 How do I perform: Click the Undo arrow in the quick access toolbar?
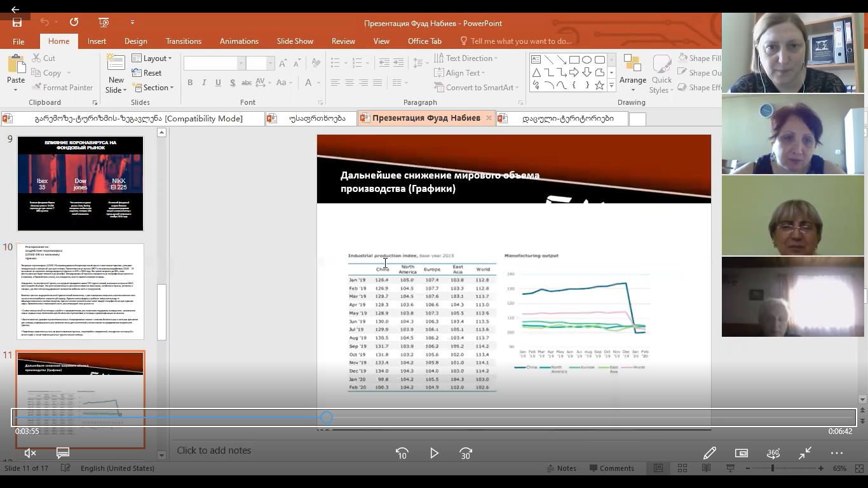(44, 22)
